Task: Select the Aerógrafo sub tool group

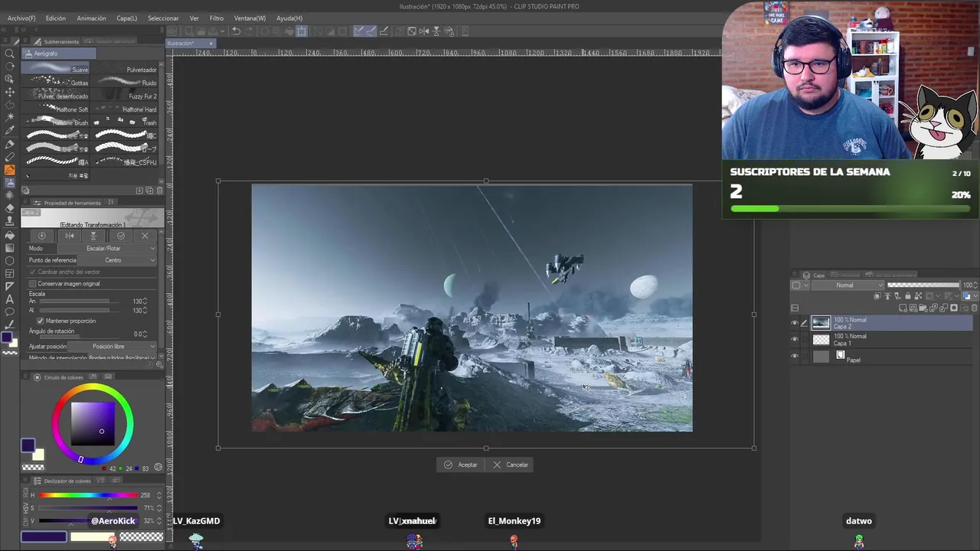Action: tap(58, 54)
